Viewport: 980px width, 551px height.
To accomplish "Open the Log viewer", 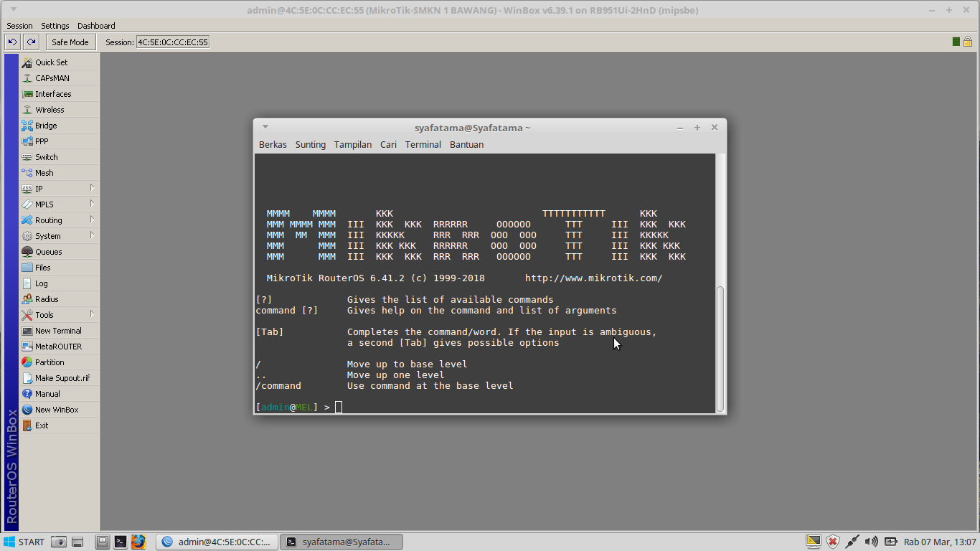I will (x=60, y=283).
